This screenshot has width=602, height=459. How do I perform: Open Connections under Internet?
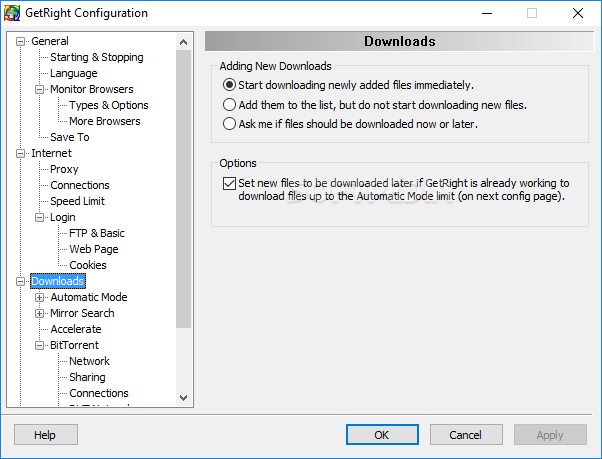coord(80,185)
